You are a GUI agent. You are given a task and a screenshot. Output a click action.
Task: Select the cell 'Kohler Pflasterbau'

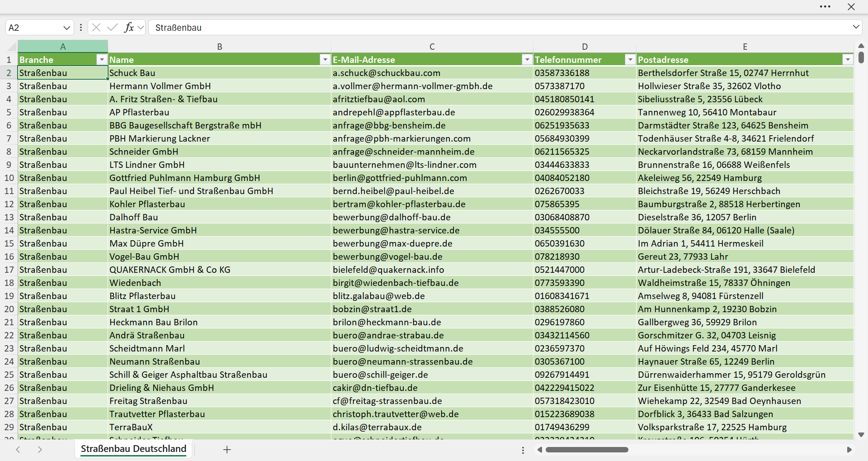(x=220, y=204)
